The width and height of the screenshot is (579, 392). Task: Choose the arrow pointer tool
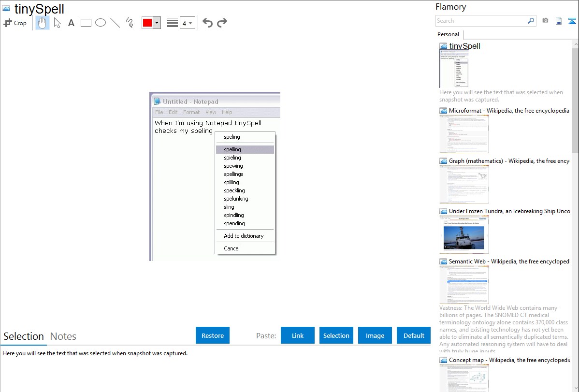pyautogui.click(x=57, y=23)
